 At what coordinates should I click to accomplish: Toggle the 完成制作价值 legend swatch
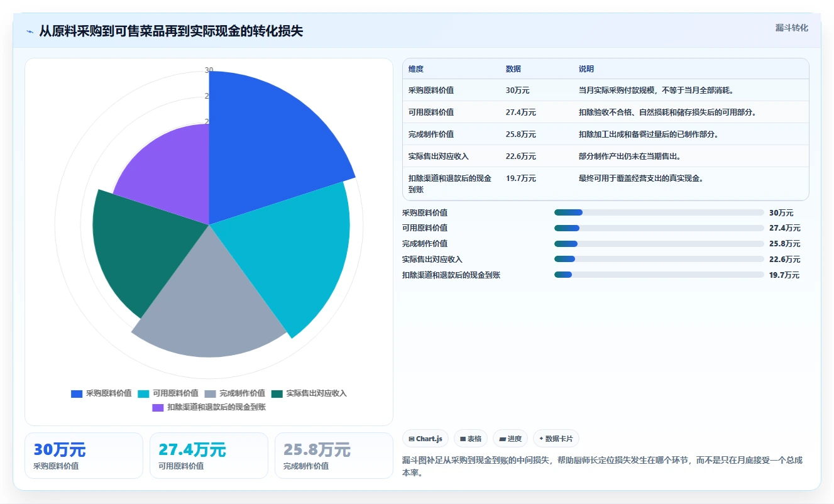point(210,393)
